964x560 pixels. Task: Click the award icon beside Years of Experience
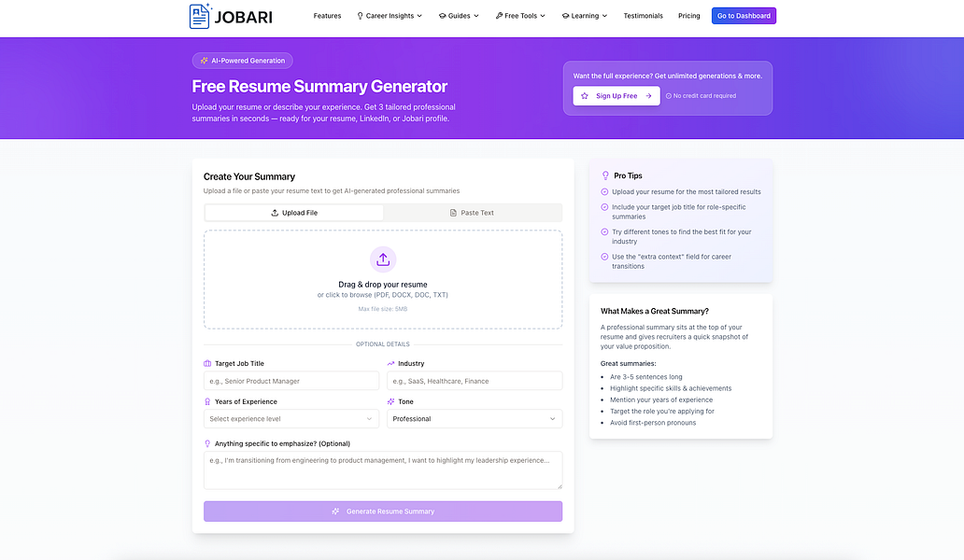pos(209,401)
